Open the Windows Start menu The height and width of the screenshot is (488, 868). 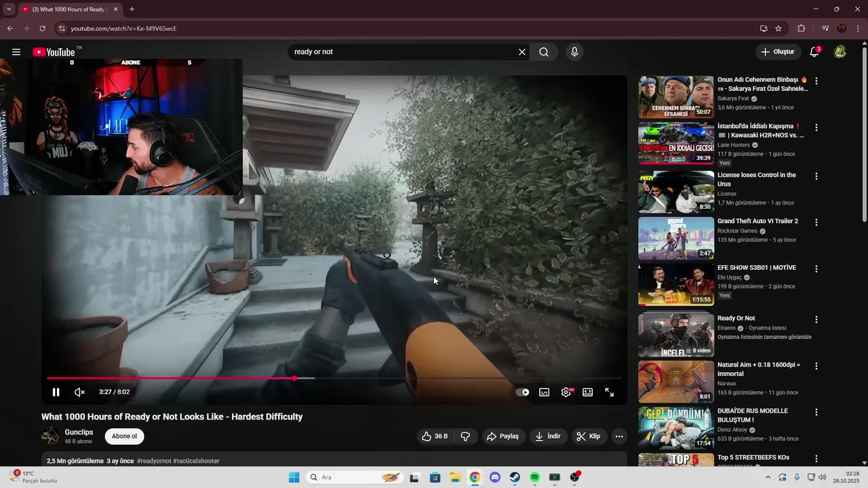[x=294, y=477]
